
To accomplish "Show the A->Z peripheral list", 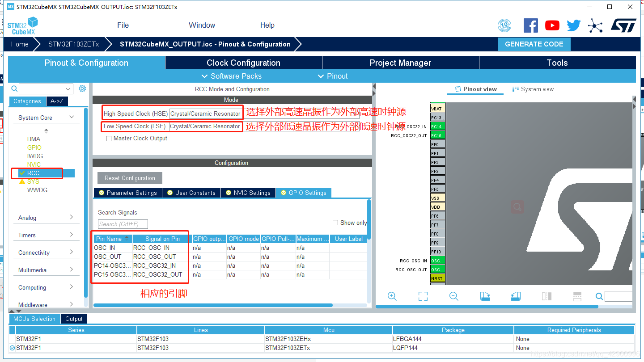I will click(57, 101).
